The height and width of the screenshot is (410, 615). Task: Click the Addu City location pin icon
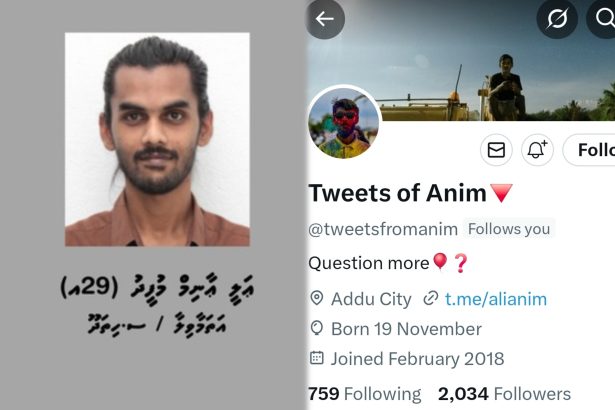317,299
